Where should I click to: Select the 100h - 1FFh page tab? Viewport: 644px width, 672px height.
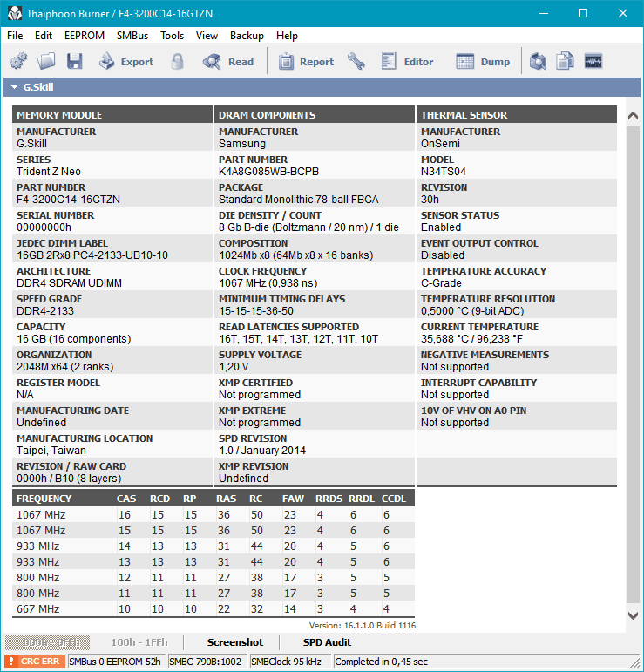[x=139, y=642]
